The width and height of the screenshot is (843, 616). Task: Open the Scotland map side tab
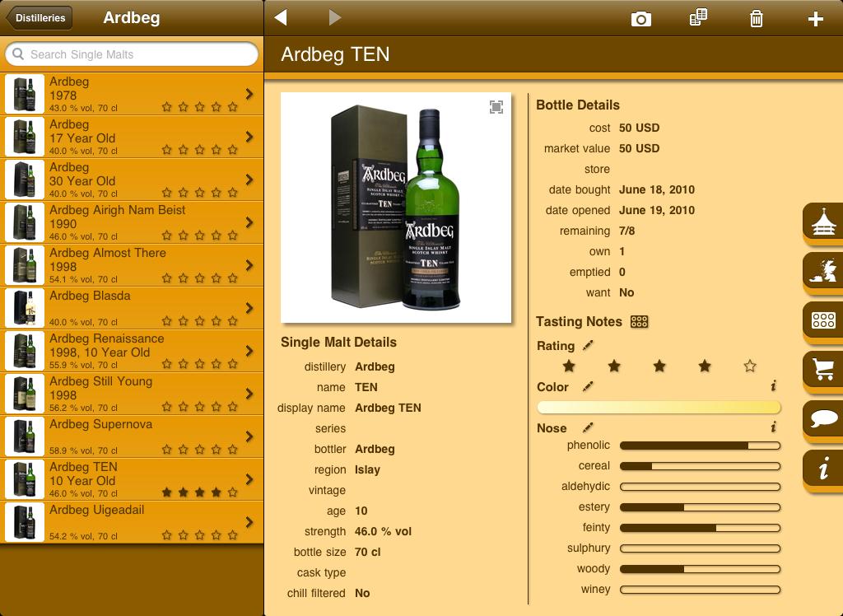[823, 272]
